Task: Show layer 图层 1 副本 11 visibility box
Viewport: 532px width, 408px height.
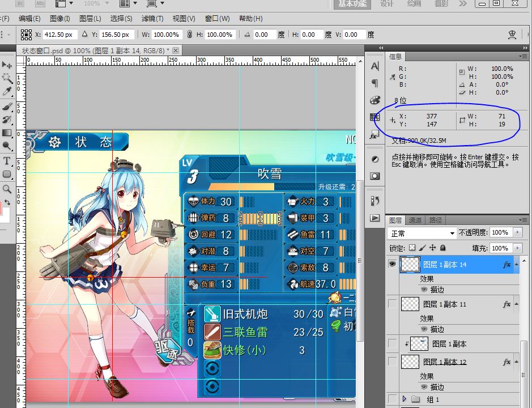Action: click(392, 304)
